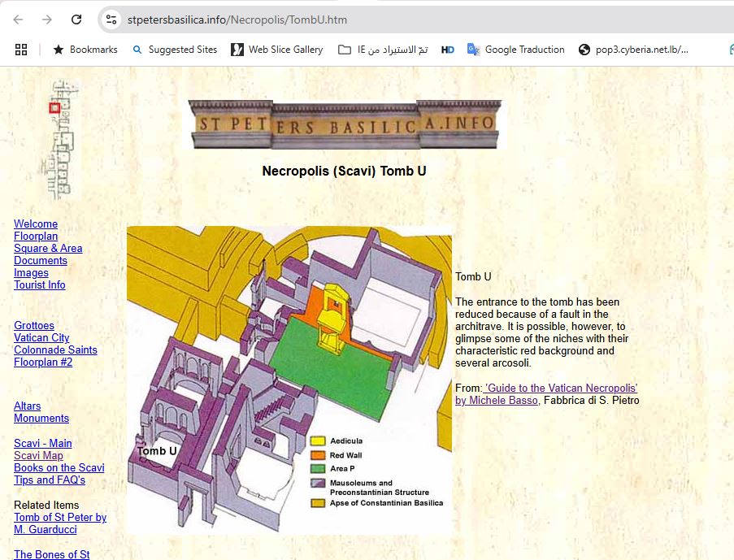This screenshot has height=560, width=734.
Task: Open the Scavi Map link
Action: click(38, 456)
